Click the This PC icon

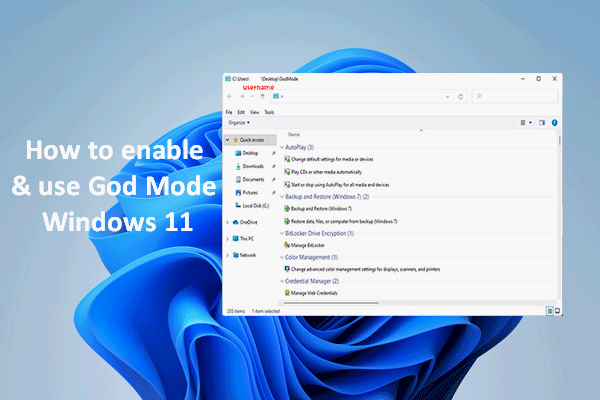[236, 238]
